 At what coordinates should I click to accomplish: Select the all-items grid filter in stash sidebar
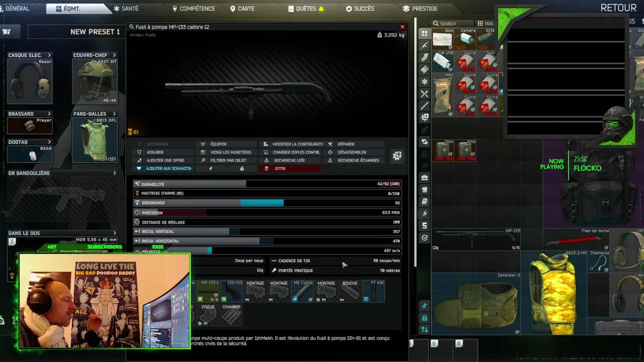pos(425,33)
